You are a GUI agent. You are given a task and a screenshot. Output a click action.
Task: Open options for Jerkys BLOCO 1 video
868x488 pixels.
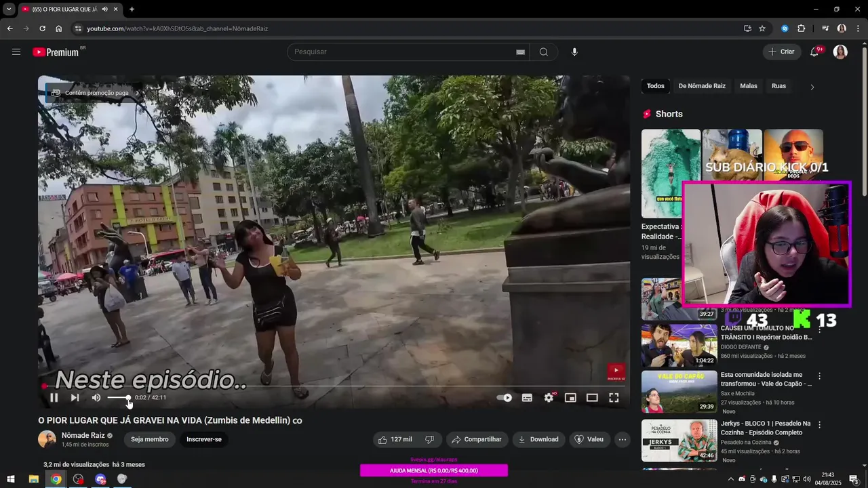pyautogui.click(x=819, y=425)
